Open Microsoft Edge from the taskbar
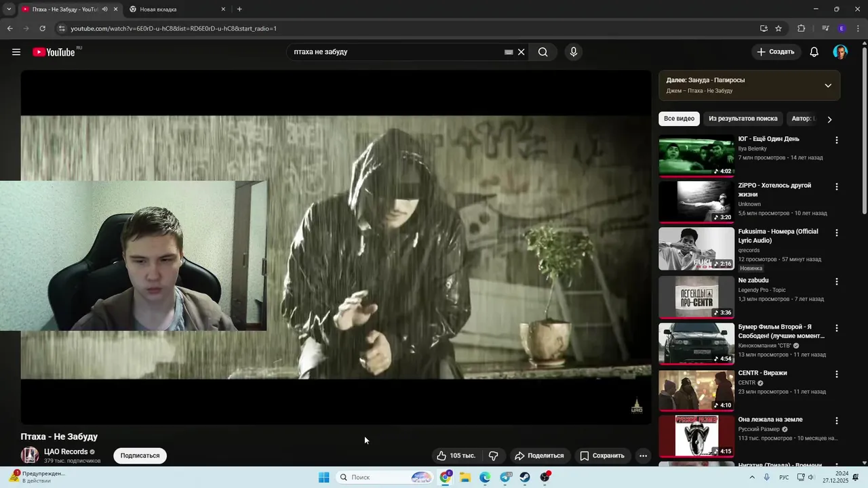Image resolution: width=868 pixels, height=488 pixels. (x=486, y=477)
